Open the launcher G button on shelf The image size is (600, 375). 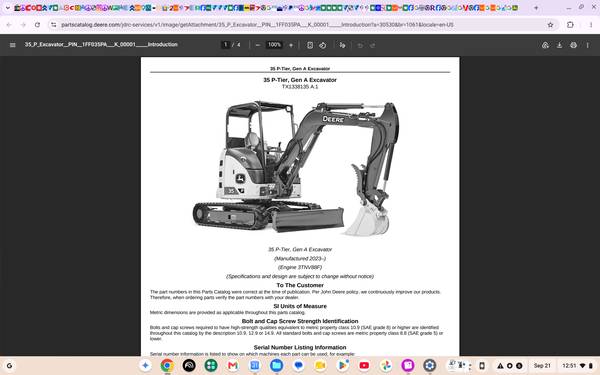[x=9, y=365]
